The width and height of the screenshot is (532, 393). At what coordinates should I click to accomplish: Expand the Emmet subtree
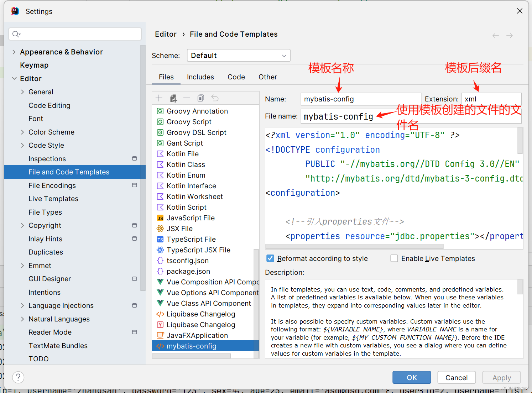coord(22,266)
